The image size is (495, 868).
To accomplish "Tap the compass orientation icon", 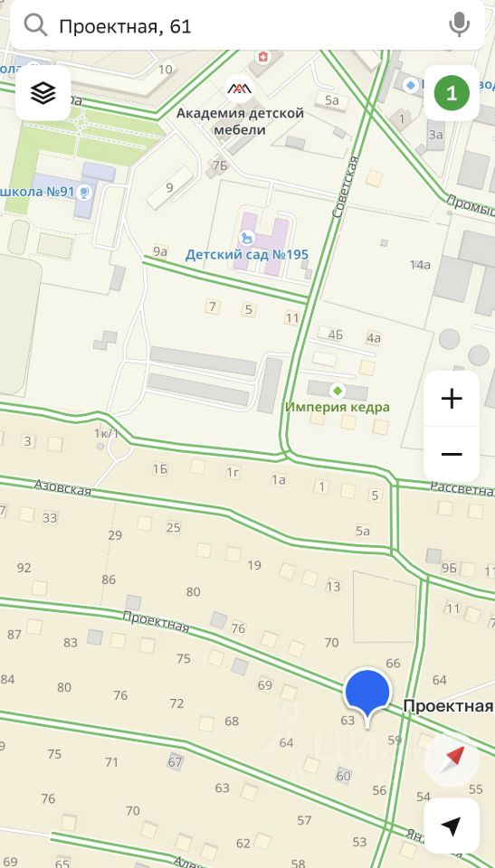I will pyautogui.click(x=452, y=759).
